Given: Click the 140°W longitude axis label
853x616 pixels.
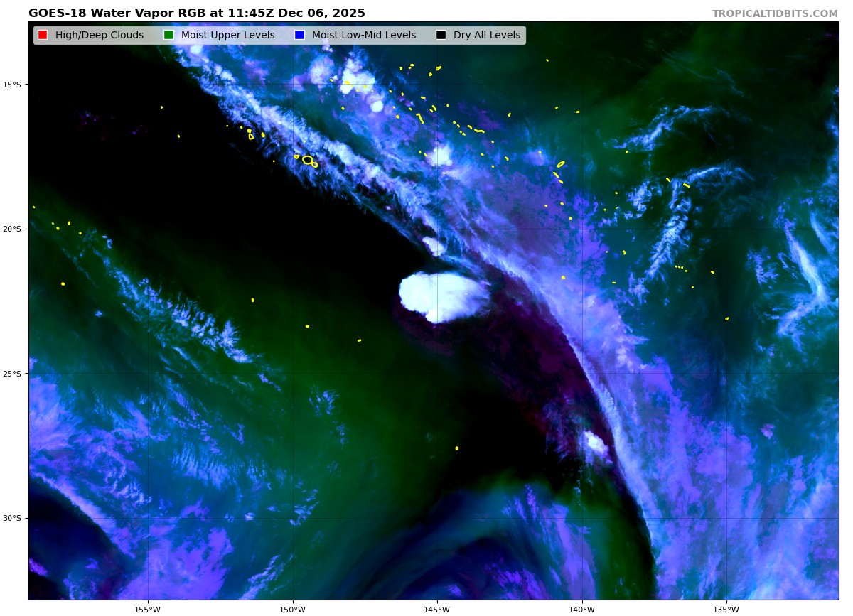Looking at the screenshot, I should [581, 609].
